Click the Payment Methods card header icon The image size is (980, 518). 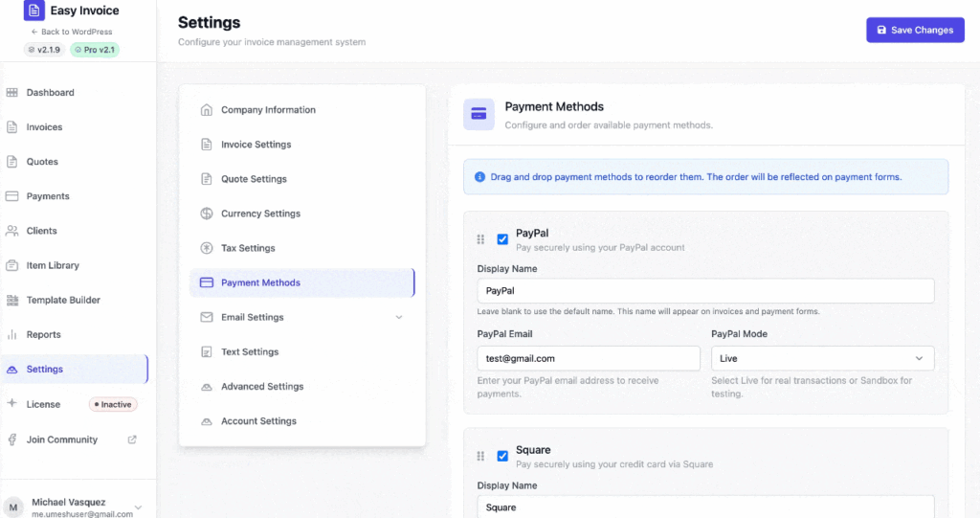479,114
